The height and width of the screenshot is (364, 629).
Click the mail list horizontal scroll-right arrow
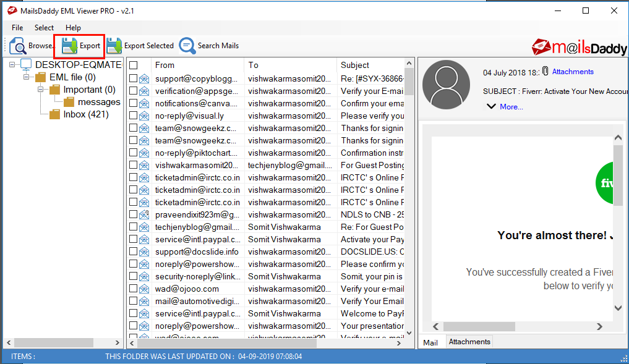[398, 343]
